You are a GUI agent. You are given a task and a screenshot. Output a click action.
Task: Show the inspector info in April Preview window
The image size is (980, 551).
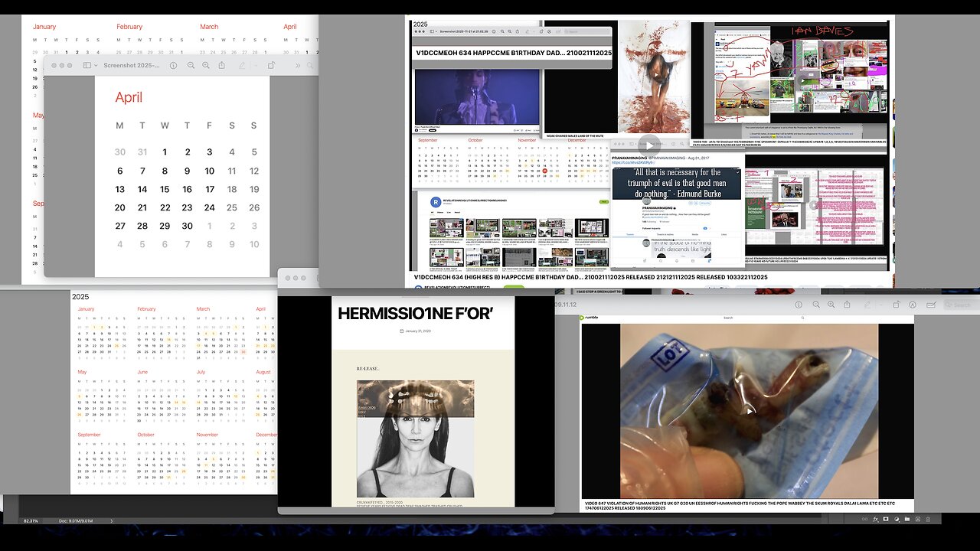(173, 66)
